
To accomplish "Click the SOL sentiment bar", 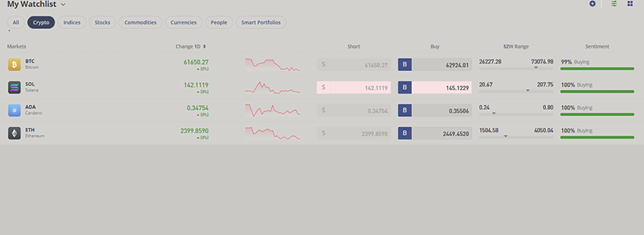I will pos(597,91).
